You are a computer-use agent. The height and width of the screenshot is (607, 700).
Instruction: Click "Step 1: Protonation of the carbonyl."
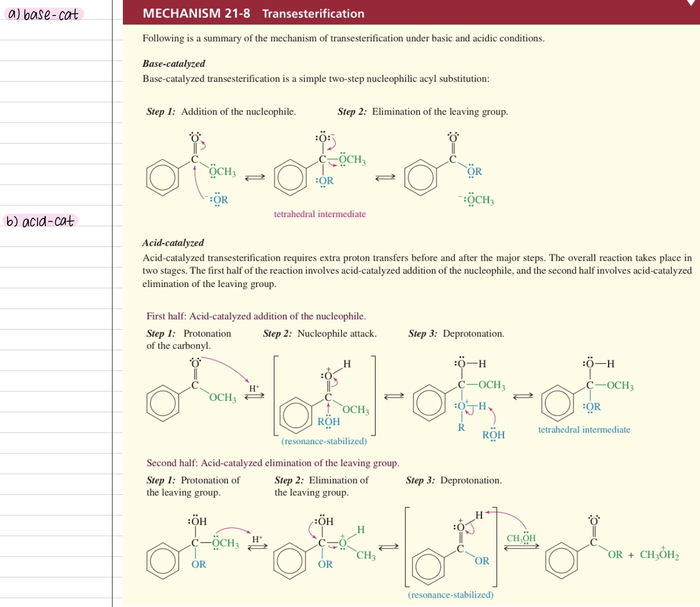pyautogui.click(x=189, y=339)
